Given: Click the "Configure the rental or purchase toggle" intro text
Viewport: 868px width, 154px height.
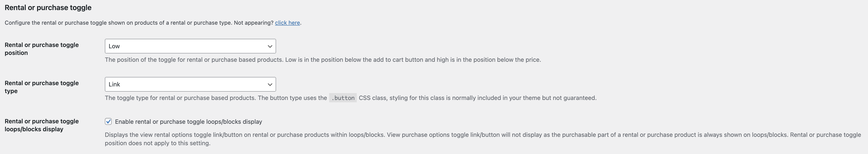Looking at the screenshot, I should pos(118,23).
